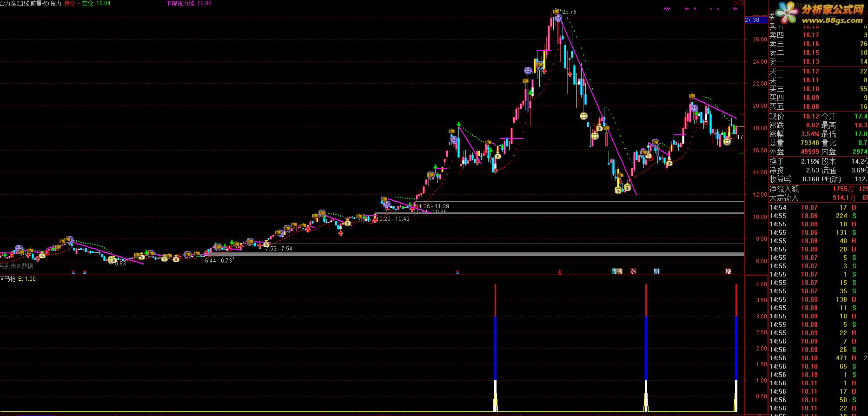Click the red up arrow below 24.00 on the decline
The height and width of the screenshot is (416, 868).
(x=570, y=73)
